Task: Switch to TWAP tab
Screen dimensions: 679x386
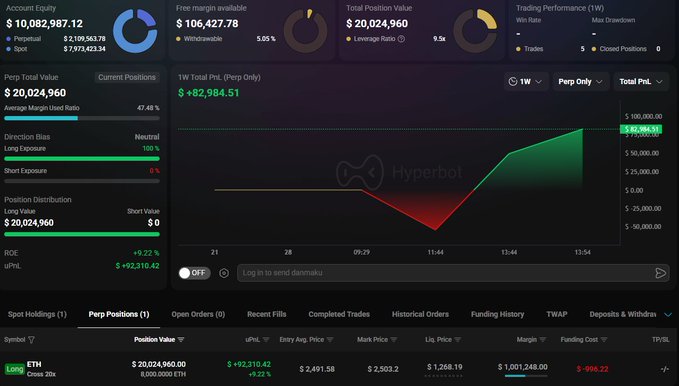Action: (x=556, y=314)
